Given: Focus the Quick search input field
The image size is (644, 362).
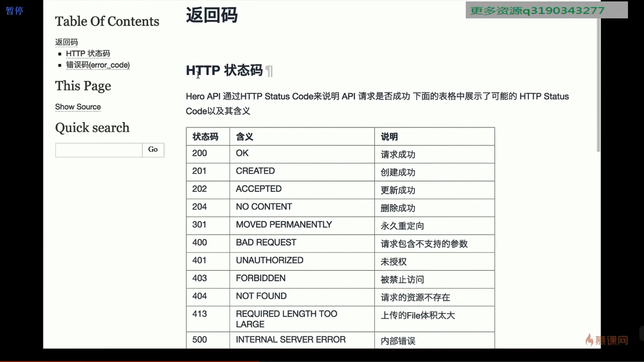Looking at the screenshot, I should coord(99,150).
